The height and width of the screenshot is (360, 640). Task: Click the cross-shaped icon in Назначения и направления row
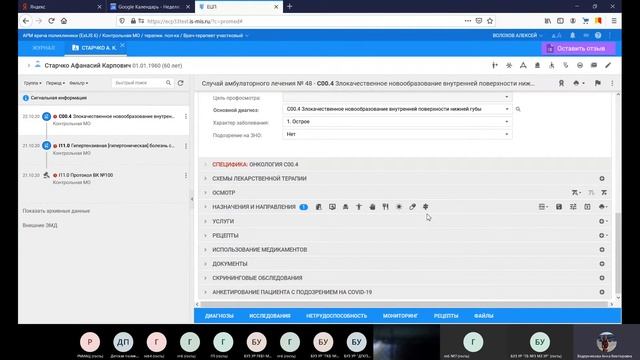pyautogui.click(x=359, y=207)
